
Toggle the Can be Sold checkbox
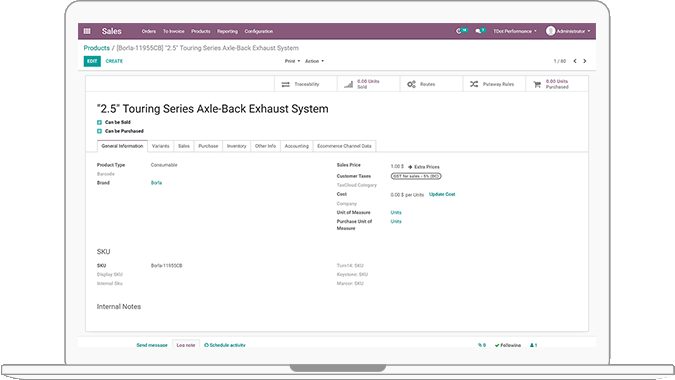99,122
